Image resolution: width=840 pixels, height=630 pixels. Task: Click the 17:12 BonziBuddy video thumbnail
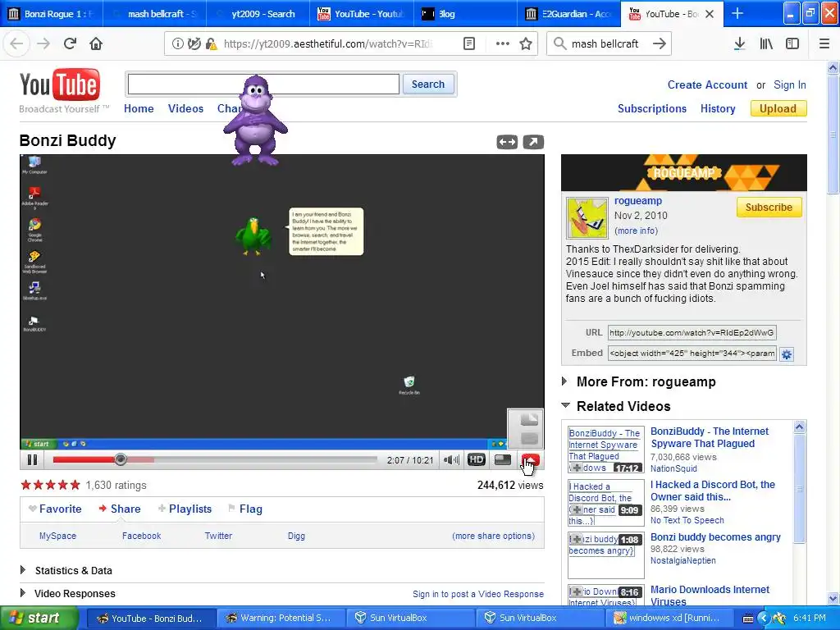[x=605, y=450]
